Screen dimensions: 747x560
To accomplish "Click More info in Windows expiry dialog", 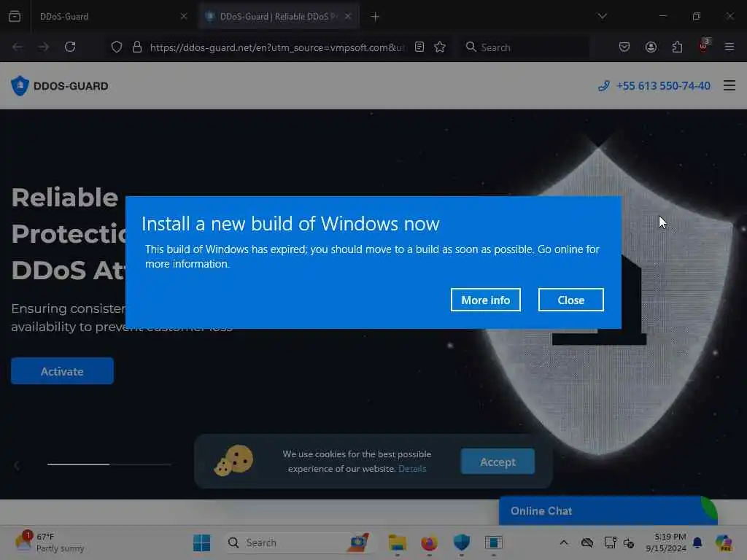I will 485,300.
